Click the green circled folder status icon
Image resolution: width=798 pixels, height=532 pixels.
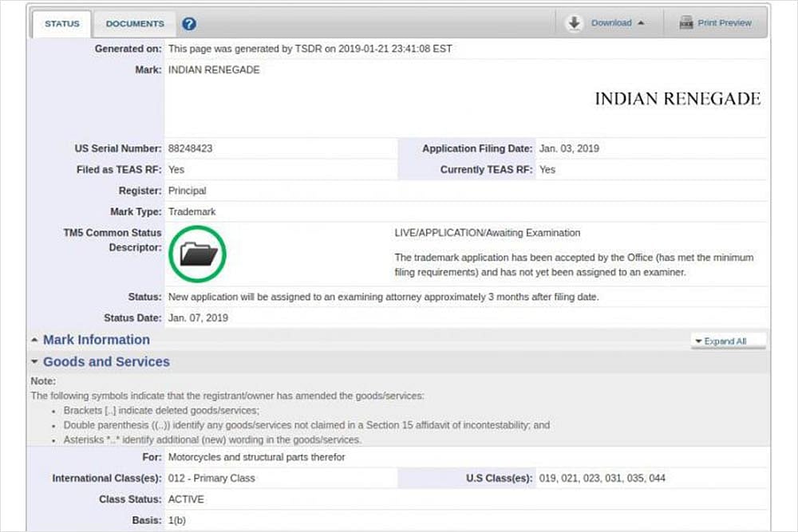197,254
